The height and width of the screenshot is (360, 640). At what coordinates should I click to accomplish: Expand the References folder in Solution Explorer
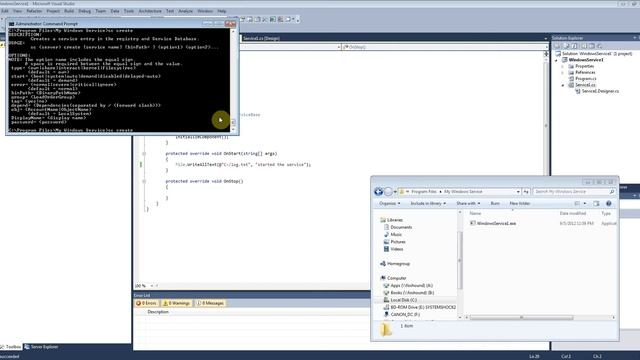562,72
